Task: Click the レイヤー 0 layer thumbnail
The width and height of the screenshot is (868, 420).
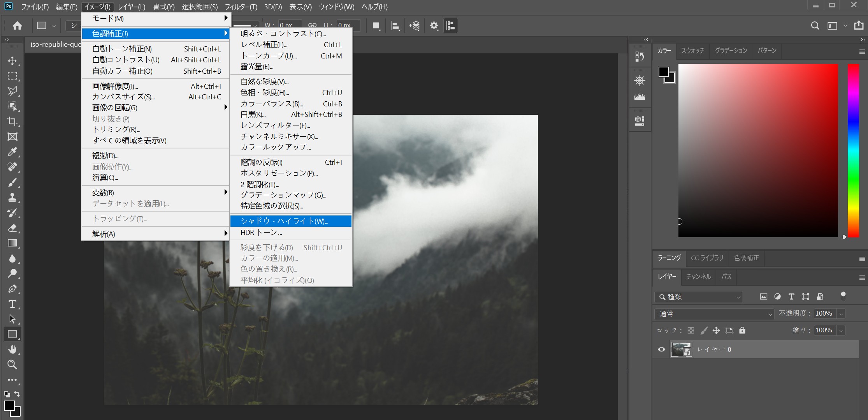Action: [x=681, y=349]
